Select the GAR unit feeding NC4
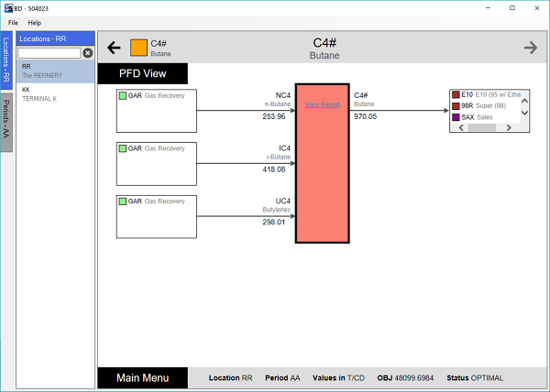This screenshot has width=550, height=392. [157, 111]
